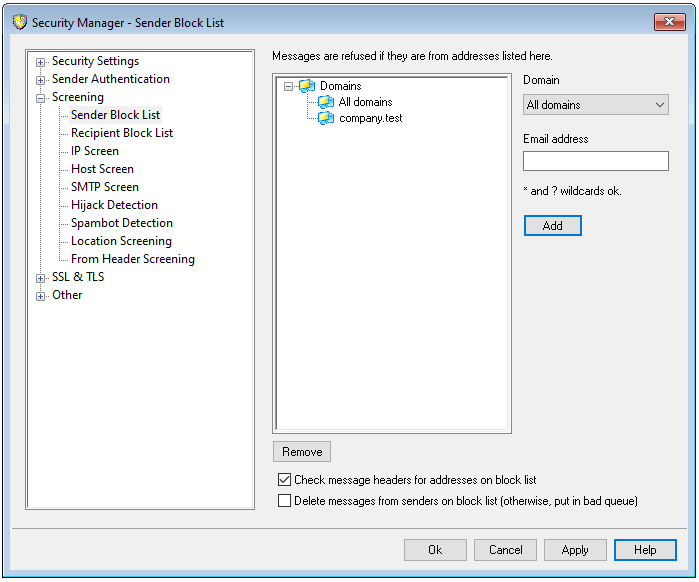Select Recipient Block List in sidebar
The height and width of the screenshot is (582, 699).
point(121,133)
